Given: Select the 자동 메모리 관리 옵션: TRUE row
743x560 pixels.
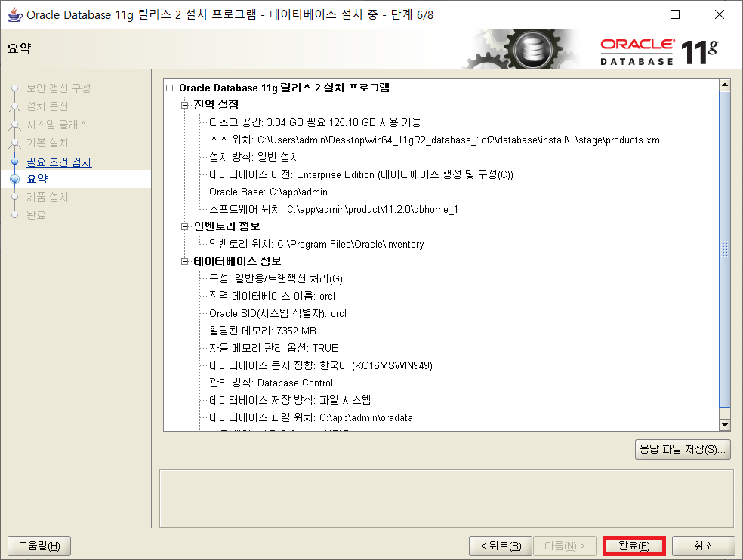Looking at the screenshot, I should [273, 348].
